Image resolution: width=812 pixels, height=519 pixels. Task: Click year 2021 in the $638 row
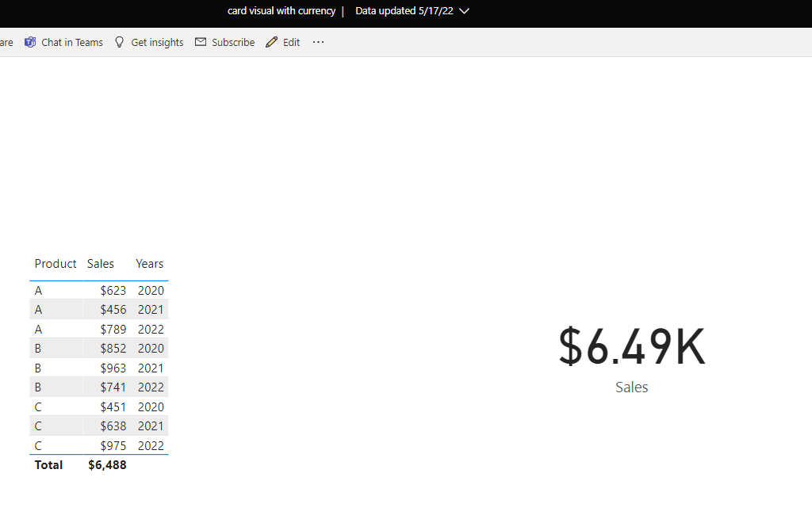(151, 426)
